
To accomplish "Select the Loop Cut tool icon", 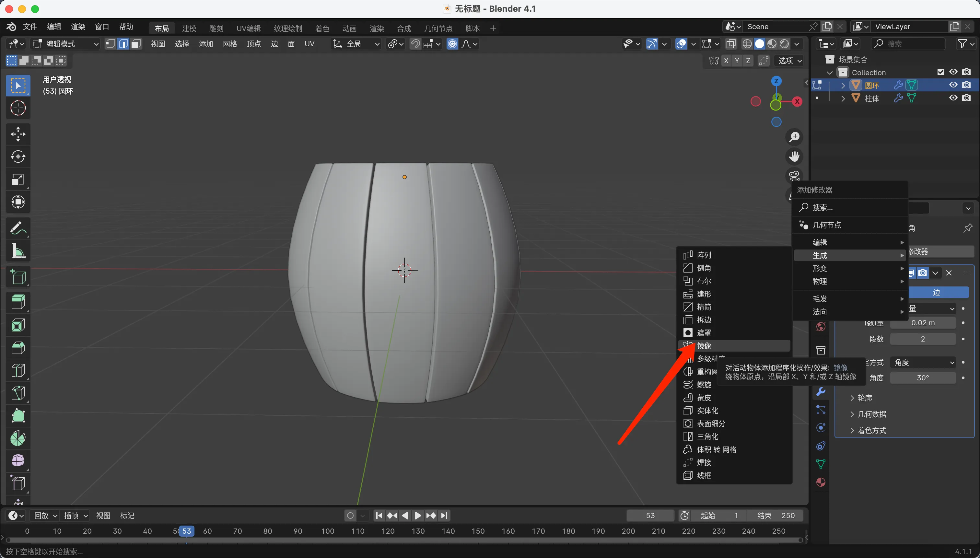I will [17, 370].
